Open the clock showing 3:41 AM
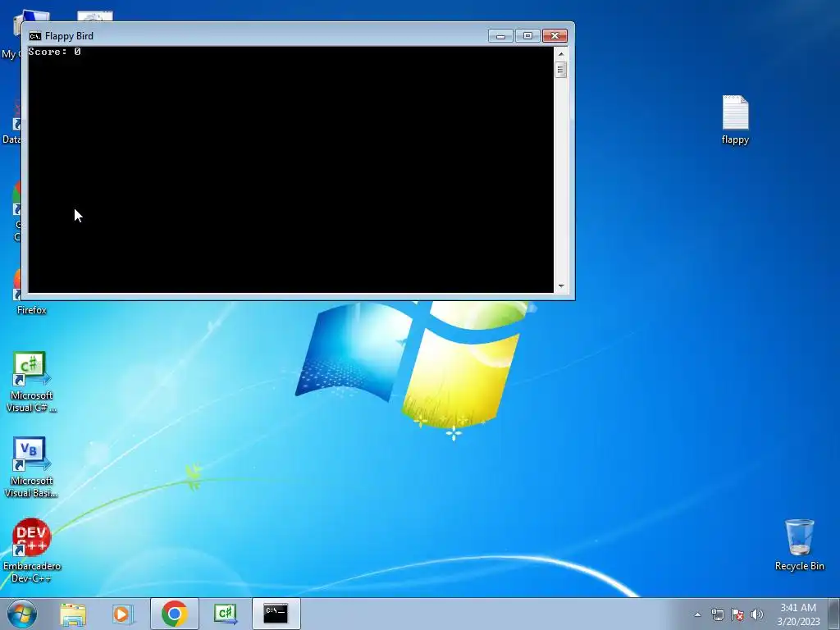 pos(798,614)
